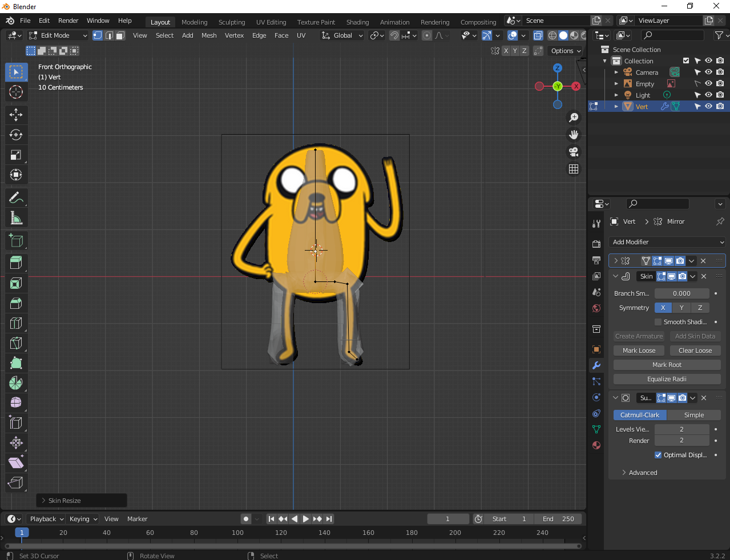Switch to edge select mode
Image resolution: width=730 pixels, height=560 pixels.
click(109, 35)
